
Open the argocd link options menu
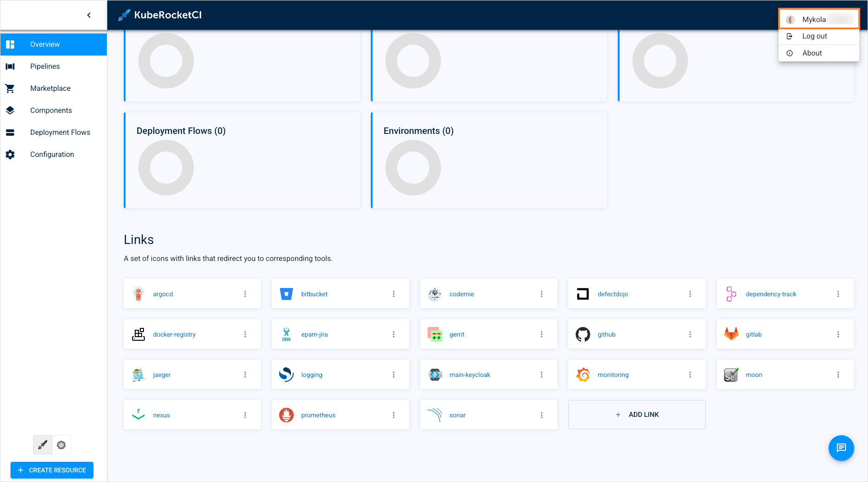click(x=245, y=294)
